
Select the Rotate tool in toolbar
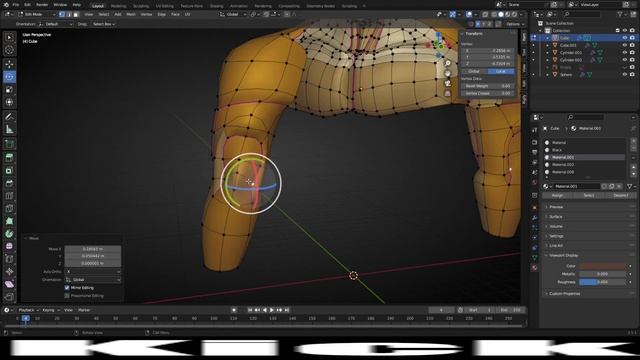click(x=9, y=77)
